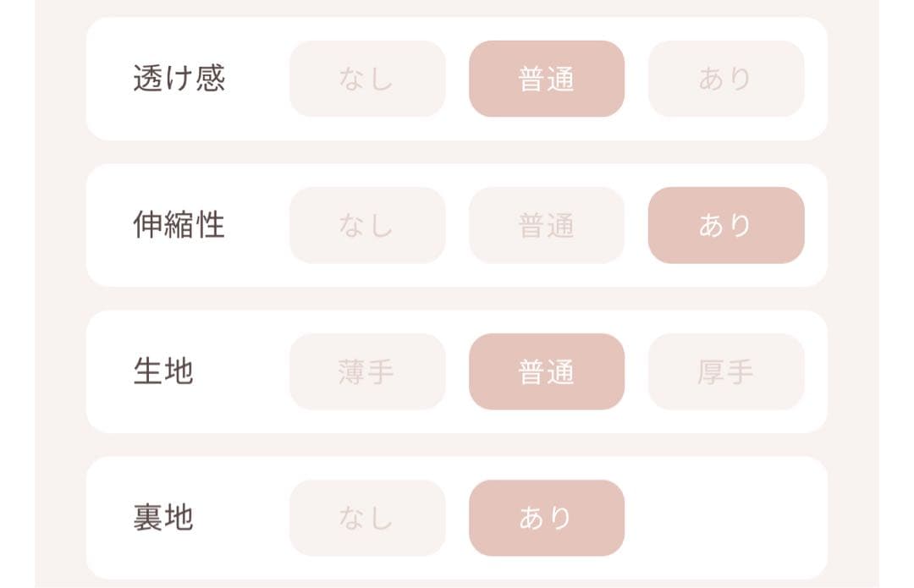Click the 裏地 attribute card
Screen dimensions: 914x588
point(457,519)
